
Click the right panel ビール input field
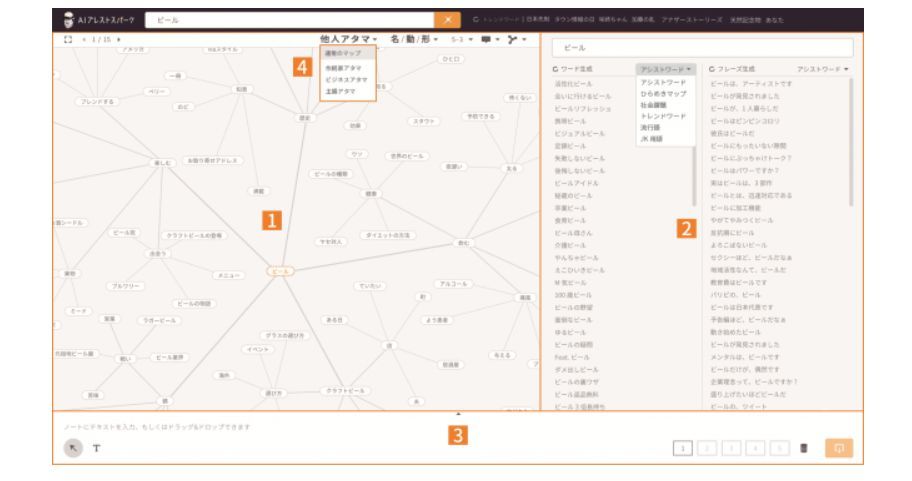point(702,48)
